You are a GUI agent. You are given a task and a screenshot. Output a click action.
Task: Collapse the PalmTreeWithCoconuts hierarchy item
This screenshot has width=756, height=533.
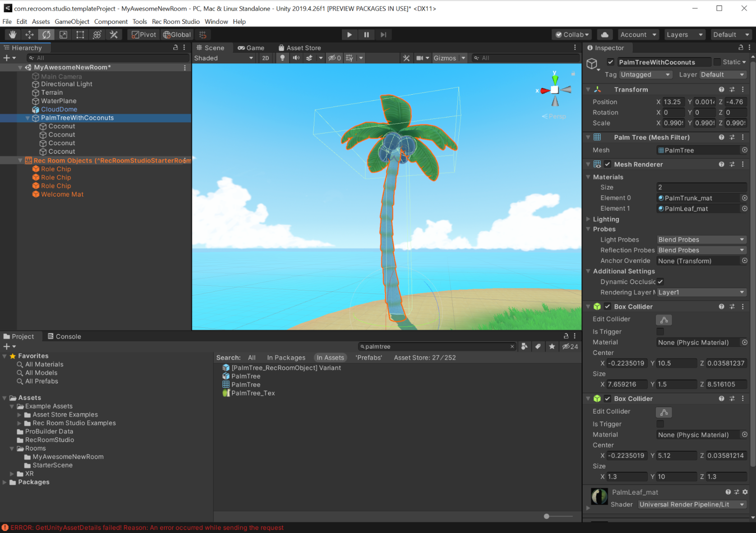[x=28, y=118]
